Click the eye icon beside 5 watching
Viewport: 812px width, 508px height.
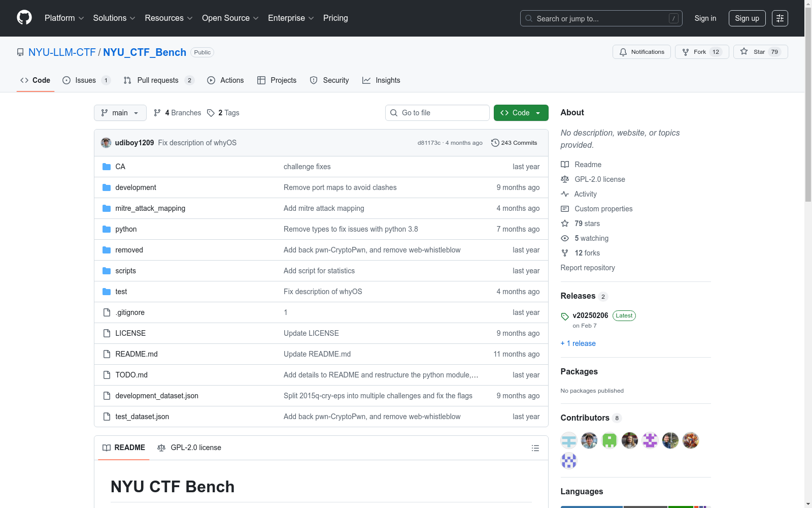565,238
